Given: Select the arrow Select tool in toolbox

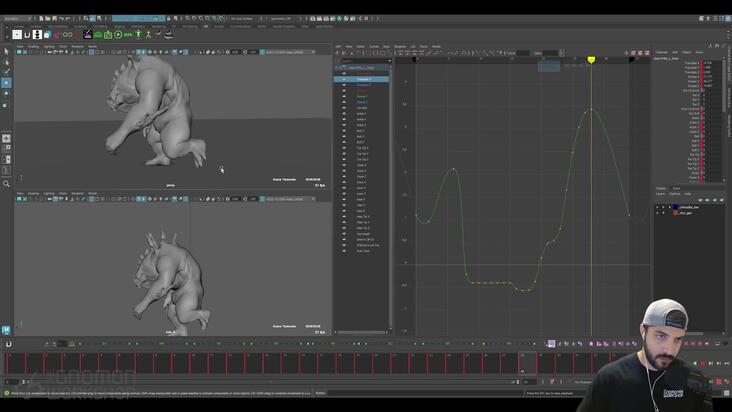Looking at the screenshot, I should (x=6, y=51).
